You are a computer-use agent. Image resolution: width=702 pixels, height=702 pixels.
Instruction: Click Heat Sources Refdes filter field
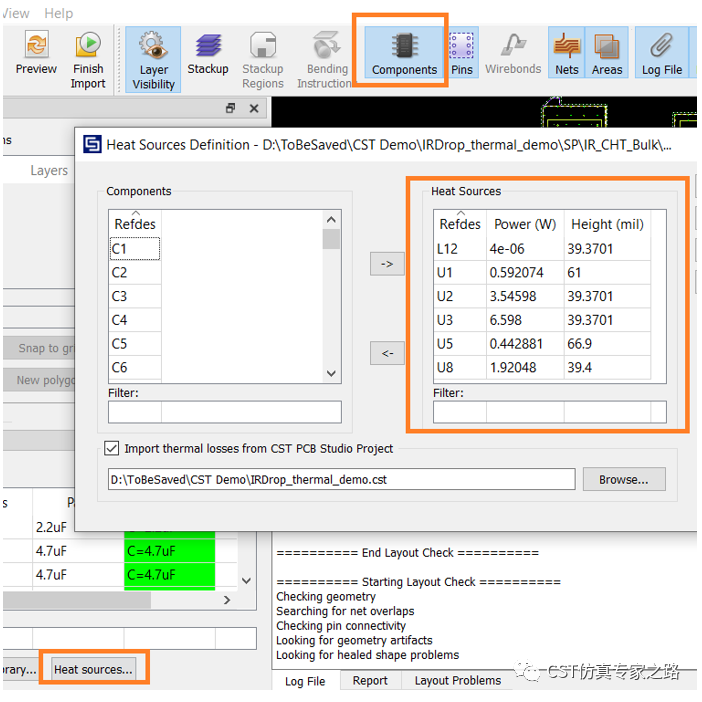pyautogui.click(x=460, y=412)
